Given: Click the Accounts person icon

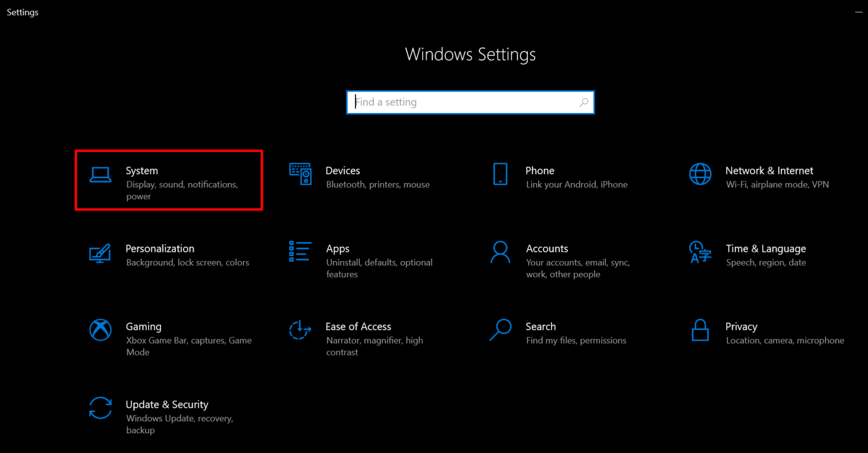Looking at the screenshot, I should click(x=500, y=252).
